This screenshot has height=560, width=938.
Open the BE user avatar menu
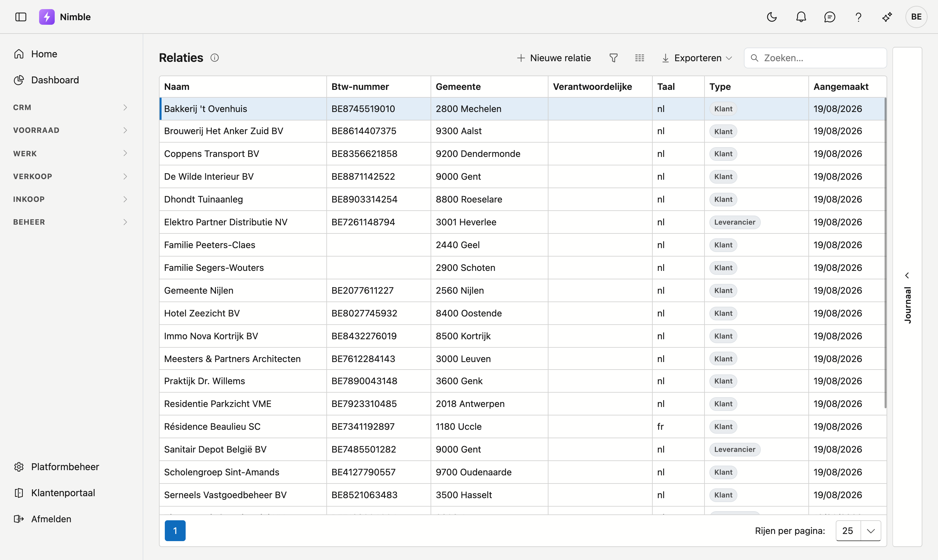click(x=916, y=17)
